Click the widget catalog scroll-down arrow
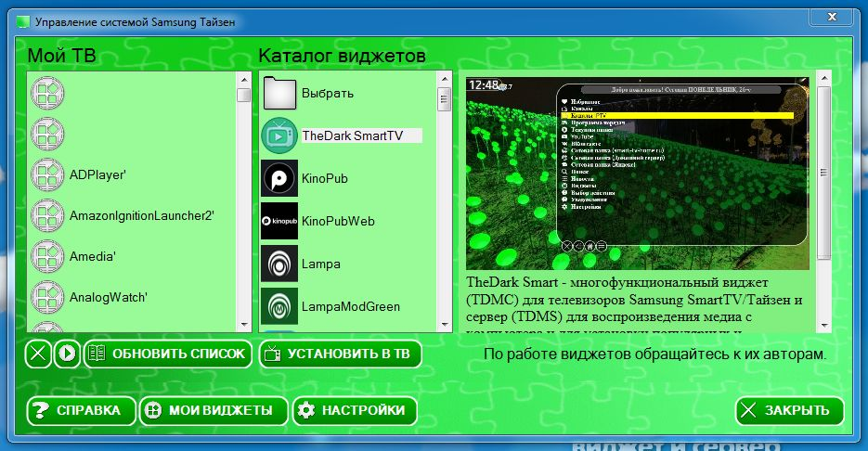Viewport: 868px width, 451px height. [444, 325]
